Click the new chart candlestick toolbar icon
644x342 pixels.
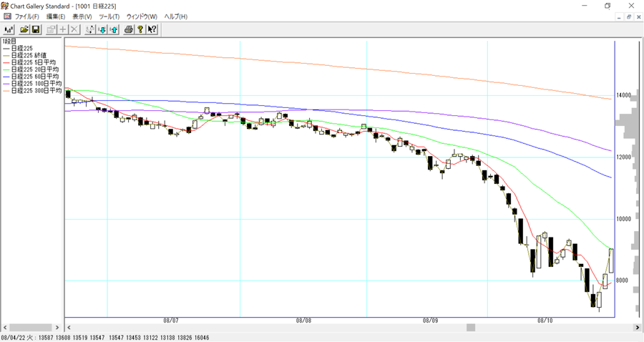tap(9, 29)
